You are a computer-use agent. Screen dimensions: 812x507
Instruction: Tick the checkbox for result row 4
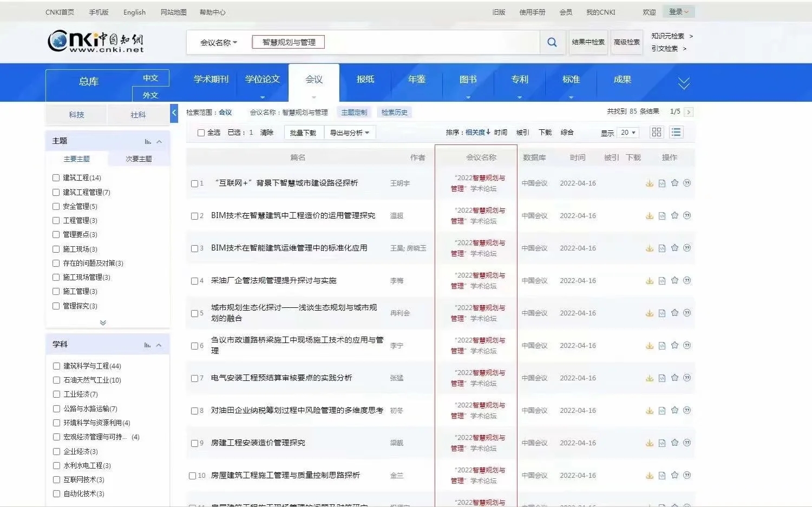tap(194, 281)
